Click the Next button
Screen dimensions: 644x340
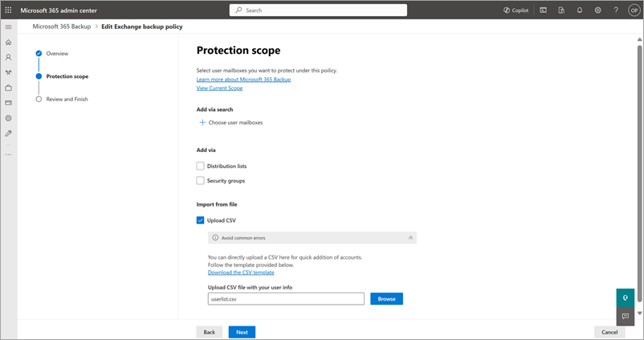pyautogui.click(x=242, y=332)
